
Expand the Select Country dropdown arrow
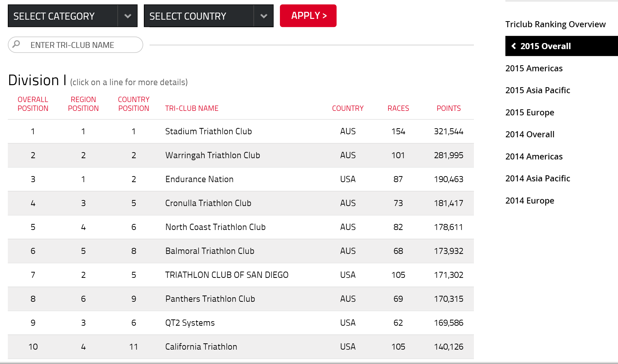(264, 16)
